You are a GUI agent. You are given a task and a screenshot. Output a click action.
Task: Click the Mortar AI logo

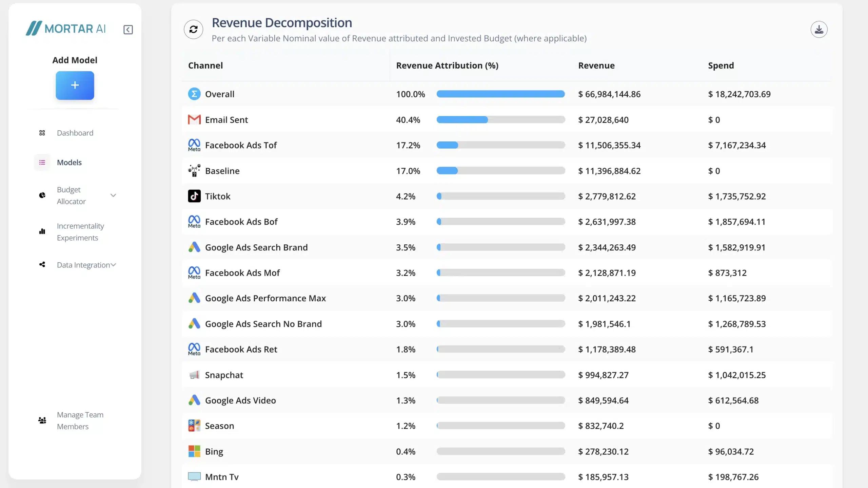66,29
